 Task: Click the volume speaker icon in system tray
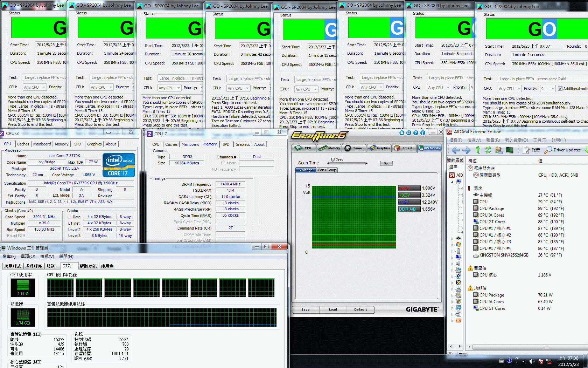coord(532,361)
